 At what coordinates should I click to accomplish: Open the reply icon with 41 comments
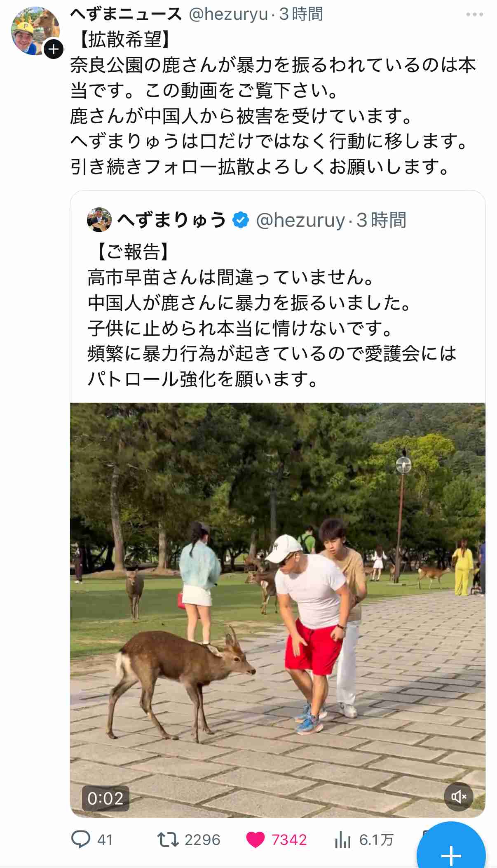(81, 840)
